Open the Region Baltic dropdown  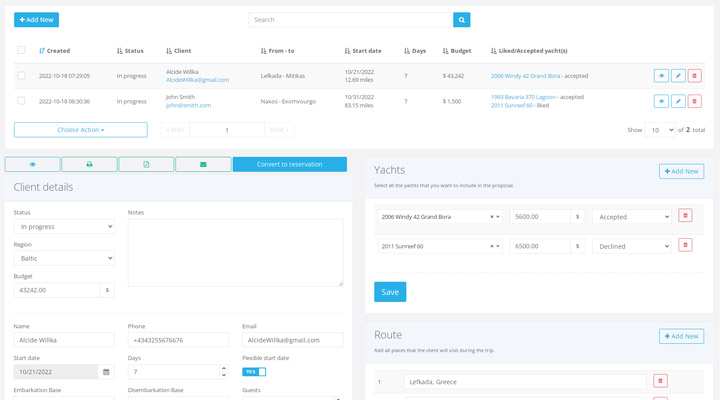pos(64,258)
